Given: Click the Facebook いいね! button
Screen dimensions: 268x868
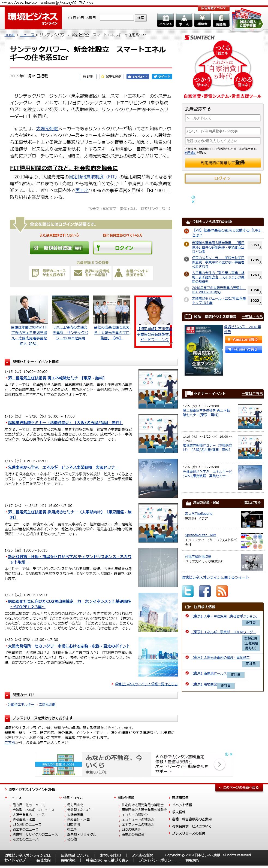Looking at the screenshot, I should [137, 77].
